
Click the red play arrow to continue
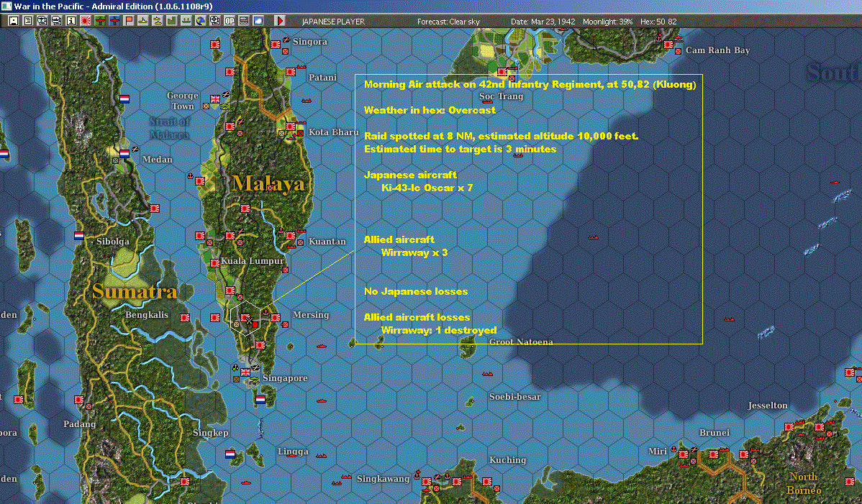pyautogui.click(x=280, y=21)
